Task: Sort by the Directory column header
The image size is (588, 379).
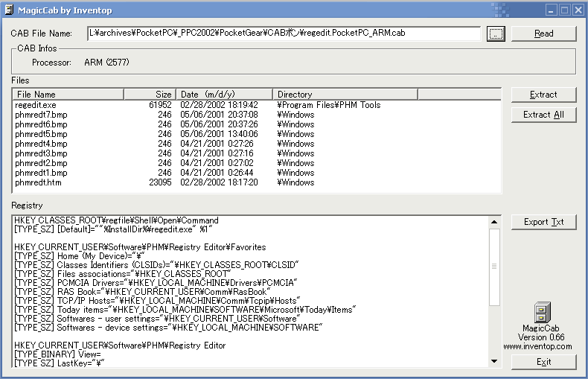Action: tap(345, 94)
